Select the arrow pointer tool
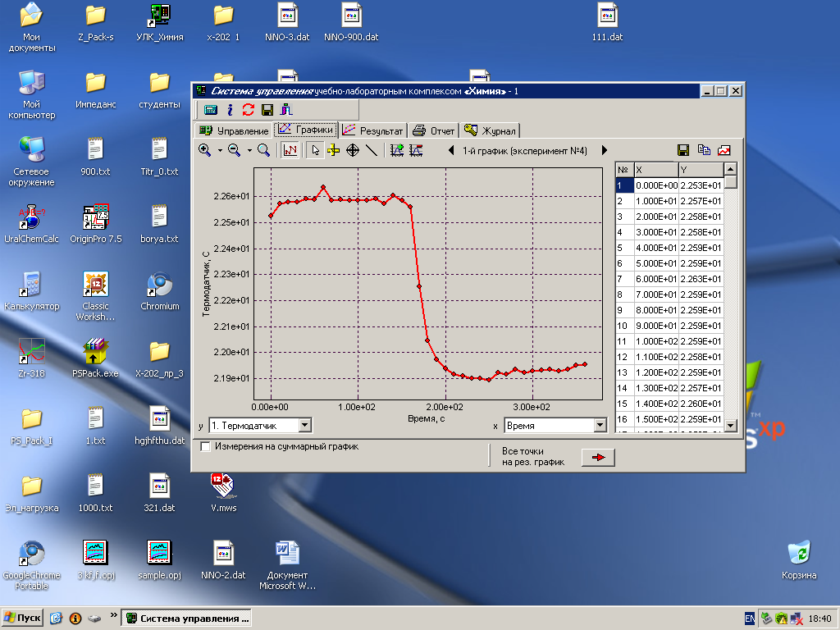840x630 pixels. click(315, 151)
